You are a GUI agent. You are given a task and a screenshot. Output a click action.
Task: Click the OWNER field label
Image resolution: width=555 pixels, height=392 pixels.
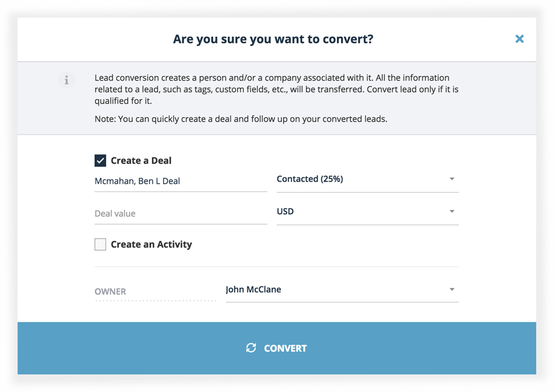110,291
